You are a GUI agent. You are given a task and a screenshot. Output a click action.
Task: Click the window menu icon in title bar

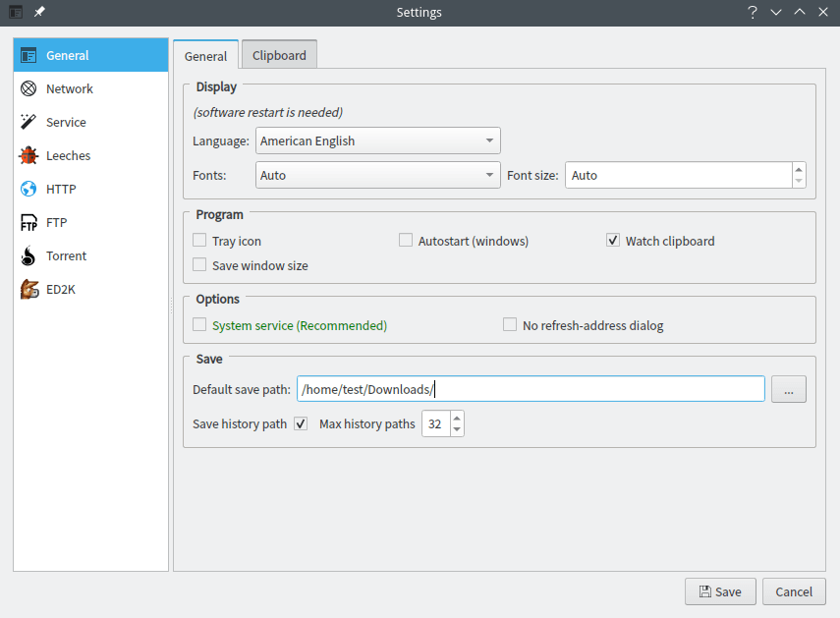[x=16, y=12]
